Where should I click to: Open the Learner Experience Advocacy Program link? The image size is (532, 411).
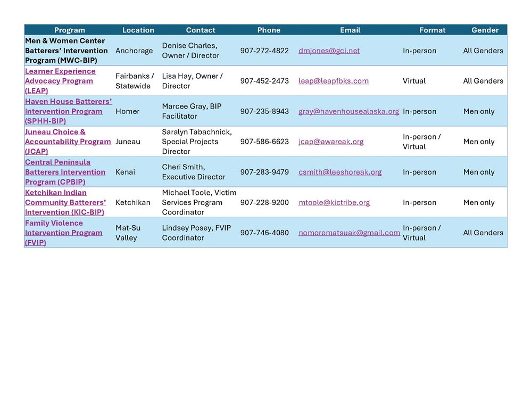pos(60,81)
